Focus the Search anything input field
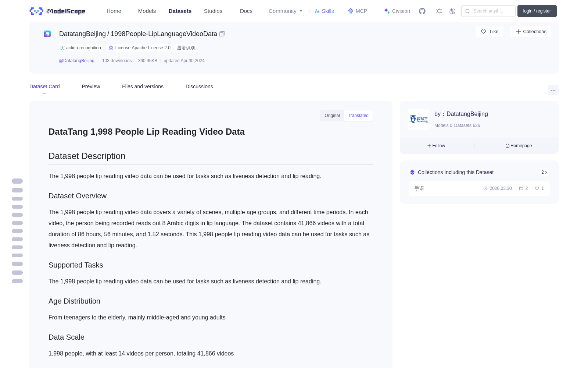Screen dimensions: 588x368 tap(488, 11)
